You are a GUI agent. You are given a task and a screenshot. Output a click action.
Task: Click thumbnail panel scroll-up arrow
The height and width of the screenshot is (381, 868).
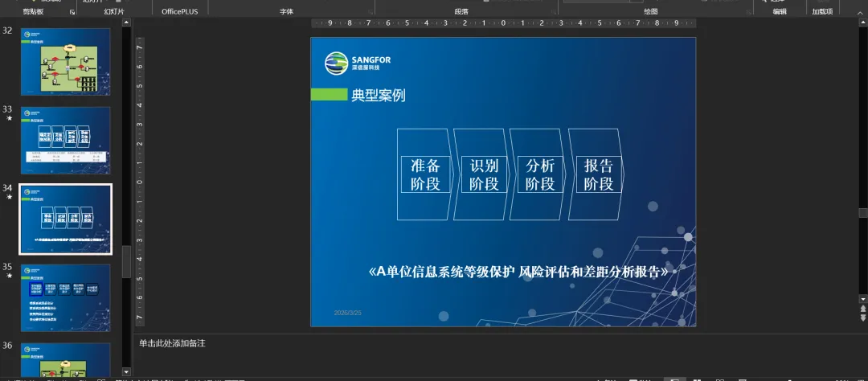pyautogui.click(x=126, y=23)
